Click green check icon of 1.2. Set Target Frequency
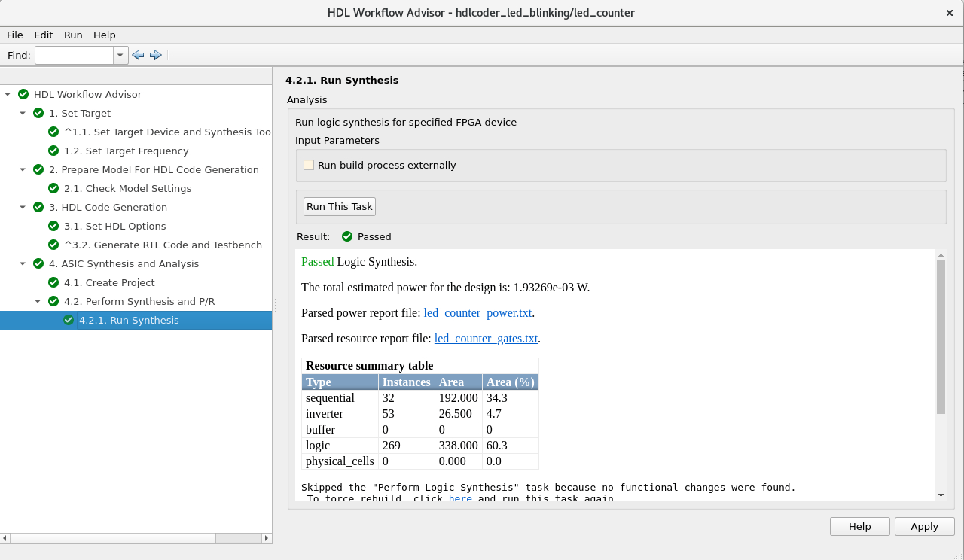 click(x=53, y=151)
